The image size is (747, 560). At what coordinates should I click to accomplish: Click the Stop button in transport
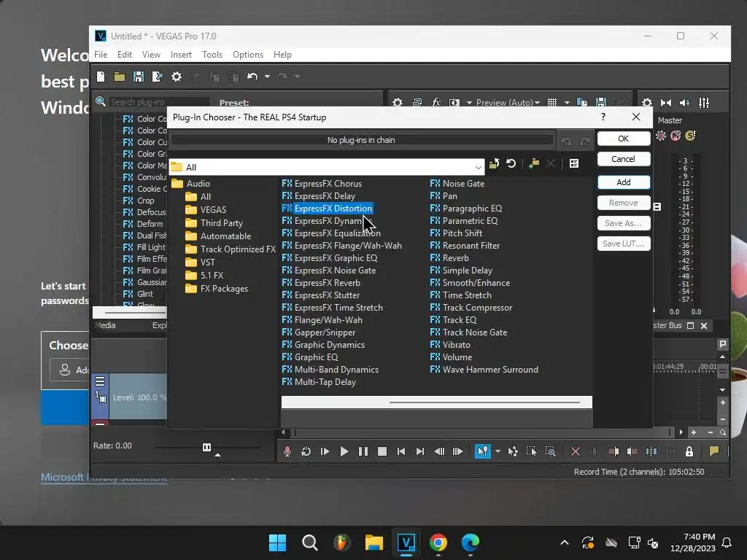382,451
